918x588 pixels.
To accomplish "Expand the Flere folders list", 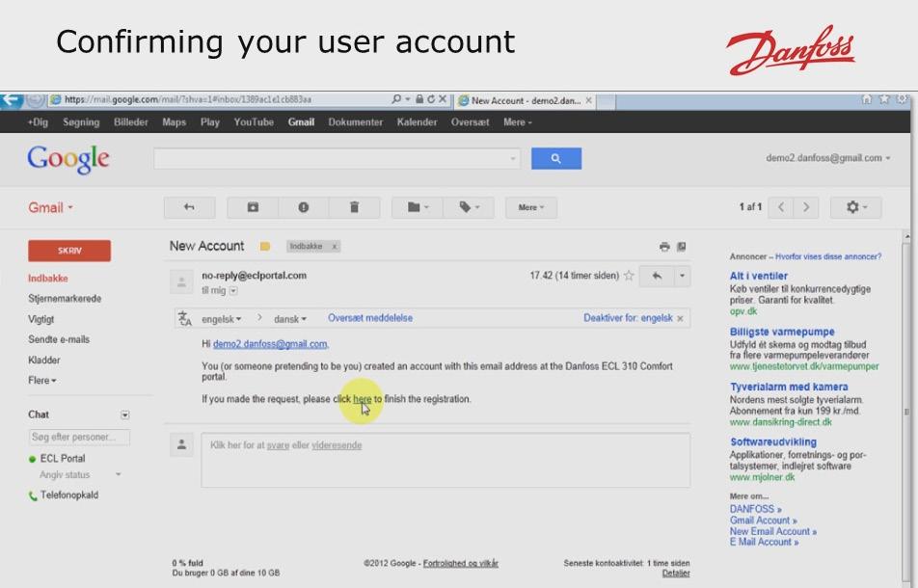I will click(x=42, y=381).
